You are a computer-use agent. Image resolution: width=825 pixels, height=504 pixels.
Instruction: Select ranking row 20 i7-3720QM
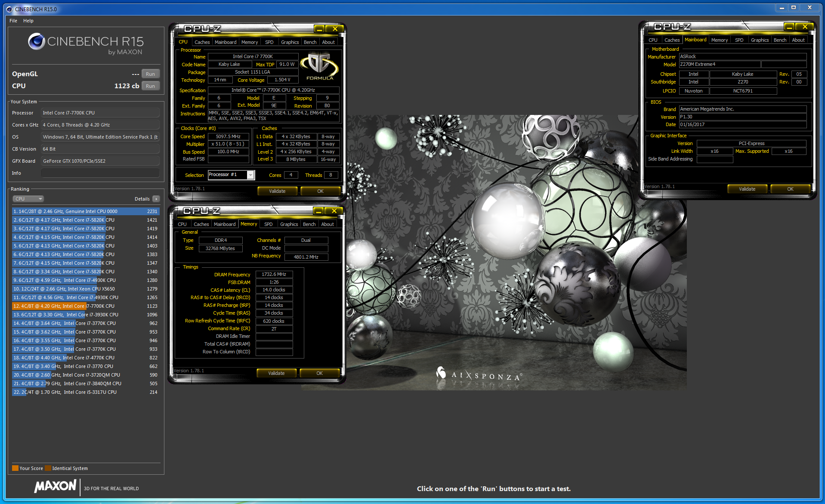[x=86, y=375]
